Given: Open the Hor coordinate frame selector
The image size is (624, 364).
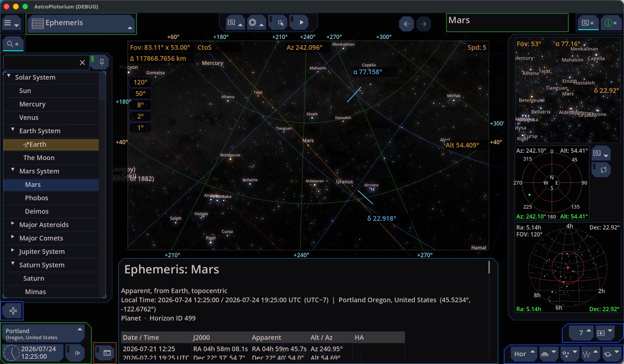Looking at the screenshot, I should coord(523,354).
